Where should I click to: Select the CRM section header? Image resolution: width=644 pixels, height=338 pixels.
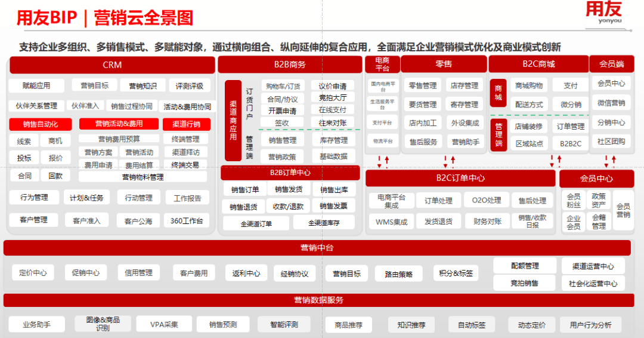coord(112,65)
